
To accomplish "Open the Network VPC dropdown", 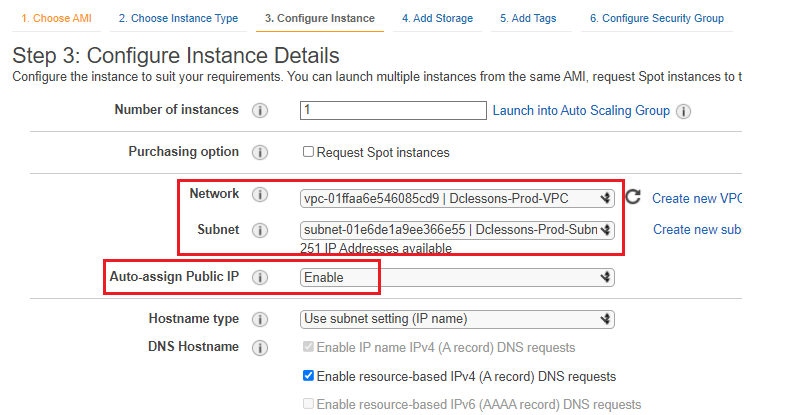I will pyautogui.click(x=457, y=198).
